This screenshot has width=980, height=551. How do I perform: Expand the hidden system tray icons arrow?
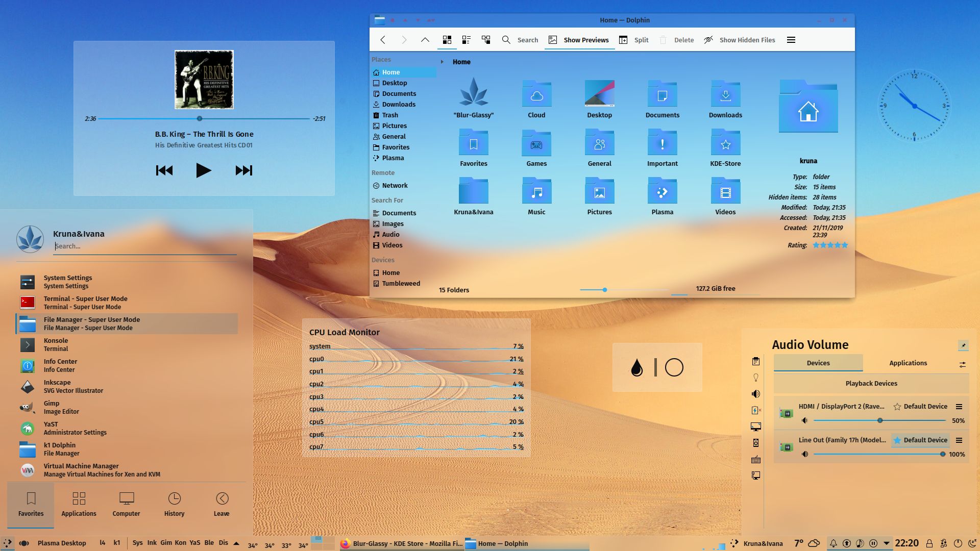point(887,543)
